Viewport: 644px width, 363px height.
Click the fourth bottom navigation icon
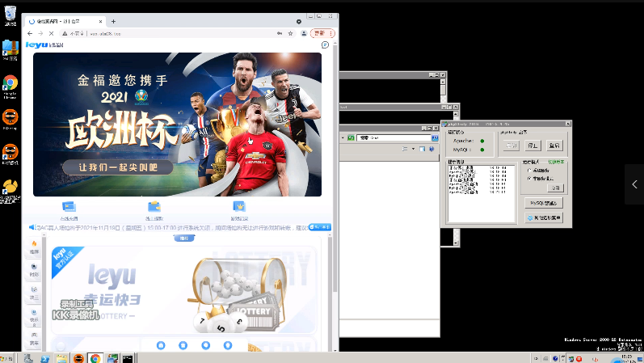tap(228, 345)
